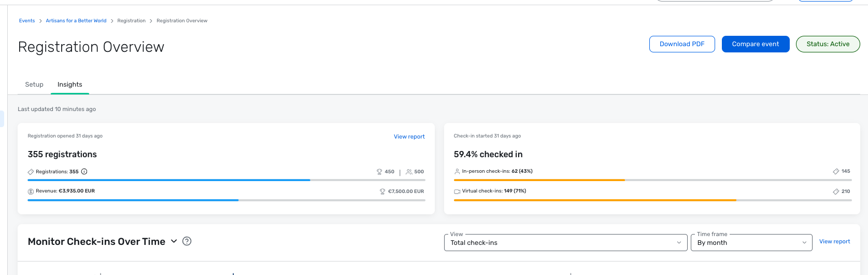This screenshot has height=275, width=868.
Task: Click the people capacity icon next to 500
Action: [409, 172]
